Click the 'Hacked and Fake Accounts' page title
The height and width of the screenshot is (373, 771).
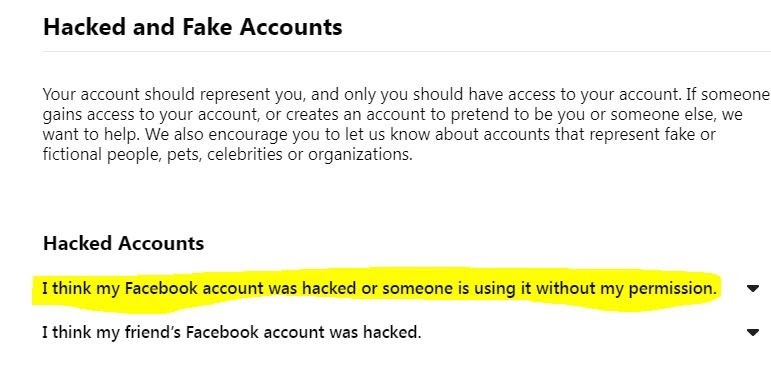[x=193, y=27]
